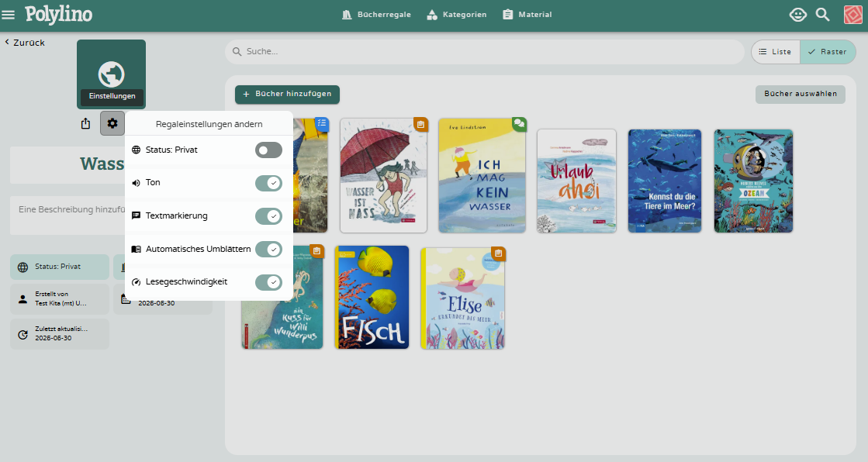The image size is (868, 462).
Task: Open the Kategorien tab
Action: [x=457, y=15]
